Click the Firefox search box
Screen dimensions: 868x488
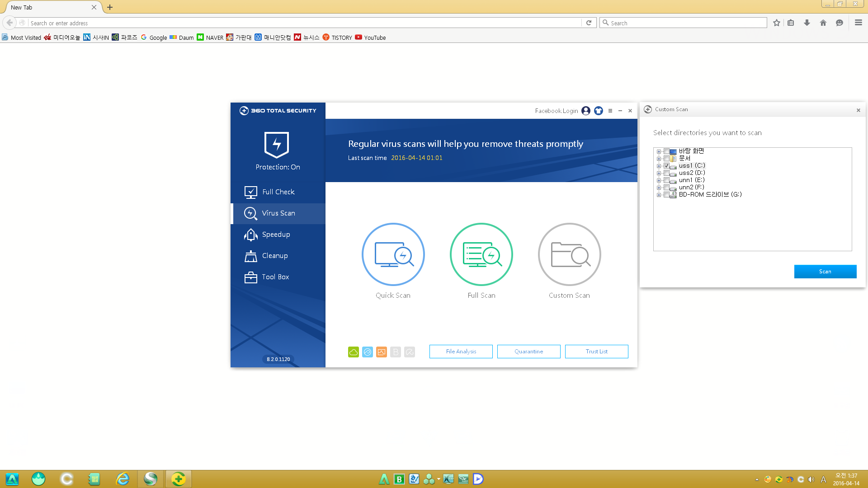coord(684,23)
